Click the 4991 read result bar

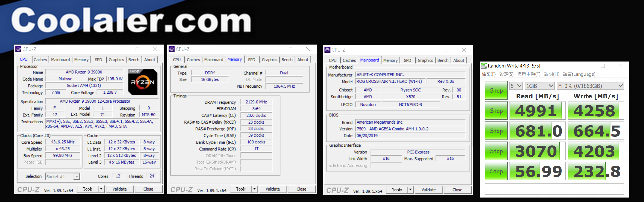pyautogui.click(x=537, y=110)
